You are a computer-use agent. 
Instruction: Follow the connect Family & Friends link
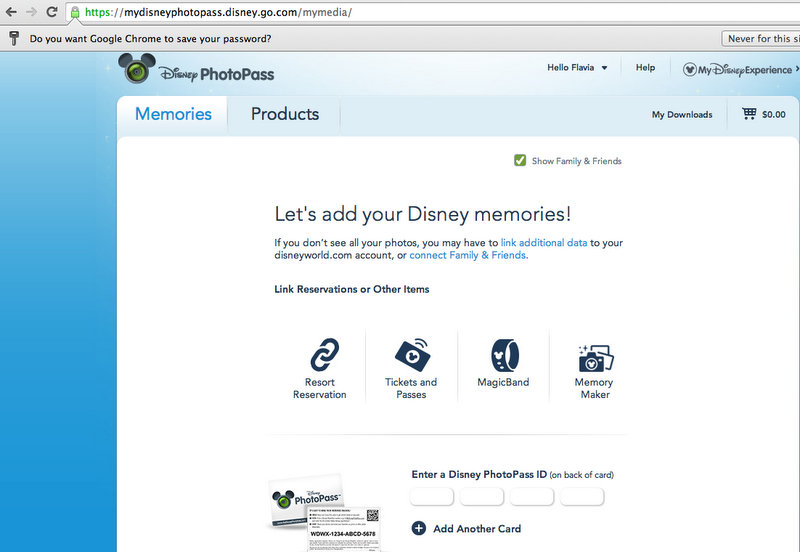pos(468,255)
